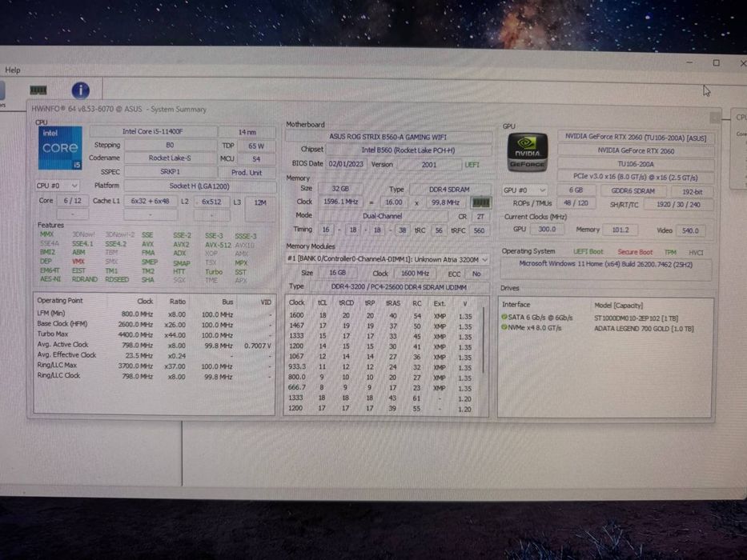Click the DDR4-3200 / PC4-25600 type field
The width and height of the screenshot is (747, 560).
click(400, 287)
